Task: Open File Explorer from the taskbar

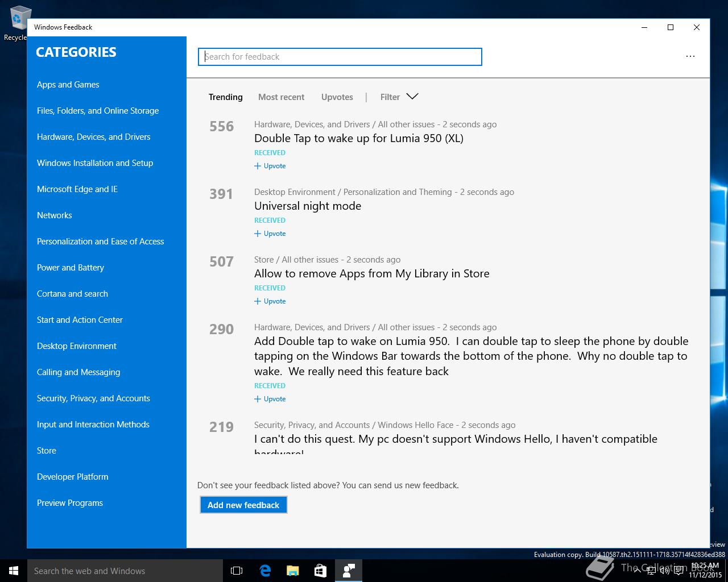Action: (293, 571)
